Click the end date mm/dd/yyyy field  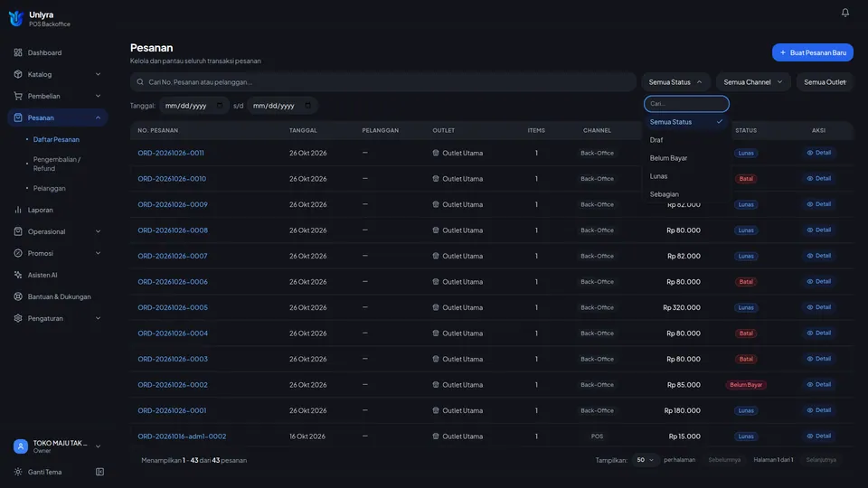point(282,105)
